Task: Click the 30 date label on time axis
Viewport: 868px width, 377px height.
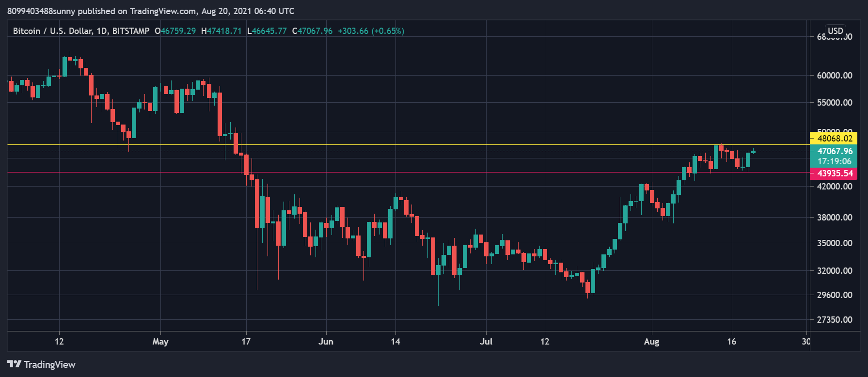Action: (805, 342)
